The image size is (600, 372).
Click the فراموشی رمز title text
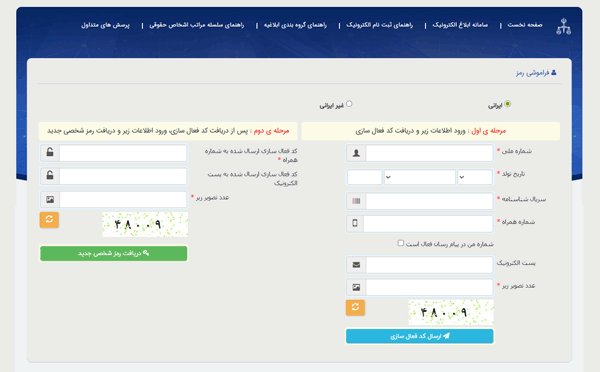coord(532,73)
